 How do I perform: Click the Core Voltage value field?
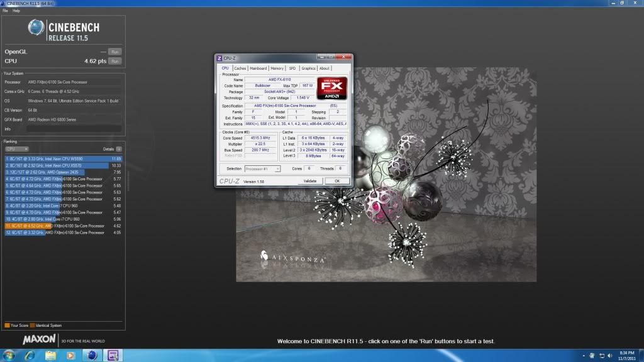(303, 98)
